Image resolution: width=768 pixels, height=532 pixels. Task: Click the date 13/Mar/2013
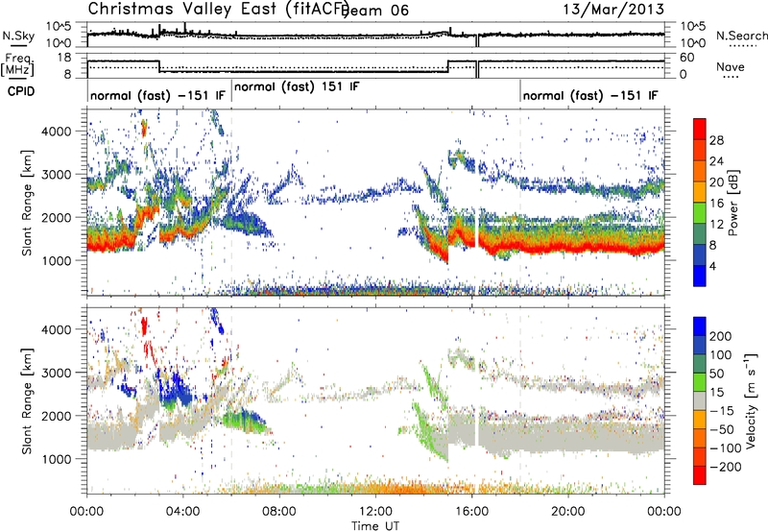[x=613, y=9]
